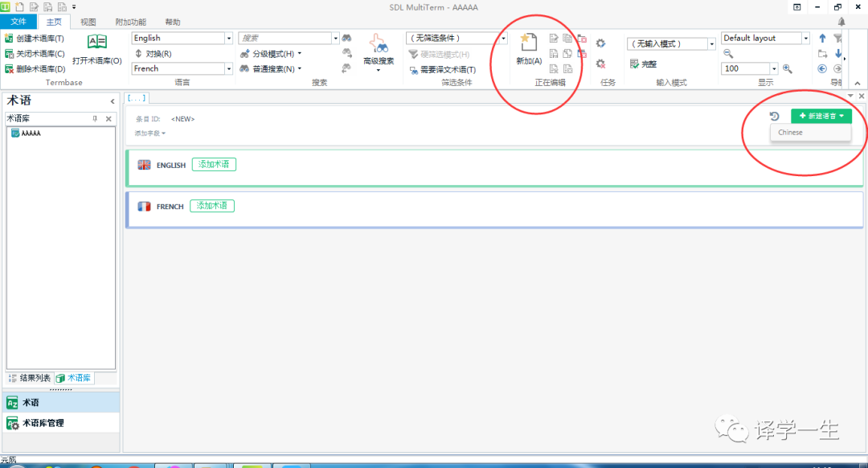This screenshot has width=868, height=468.
Task: Switch to the 附加功能 ribbon tab
Action: point(131,23)
